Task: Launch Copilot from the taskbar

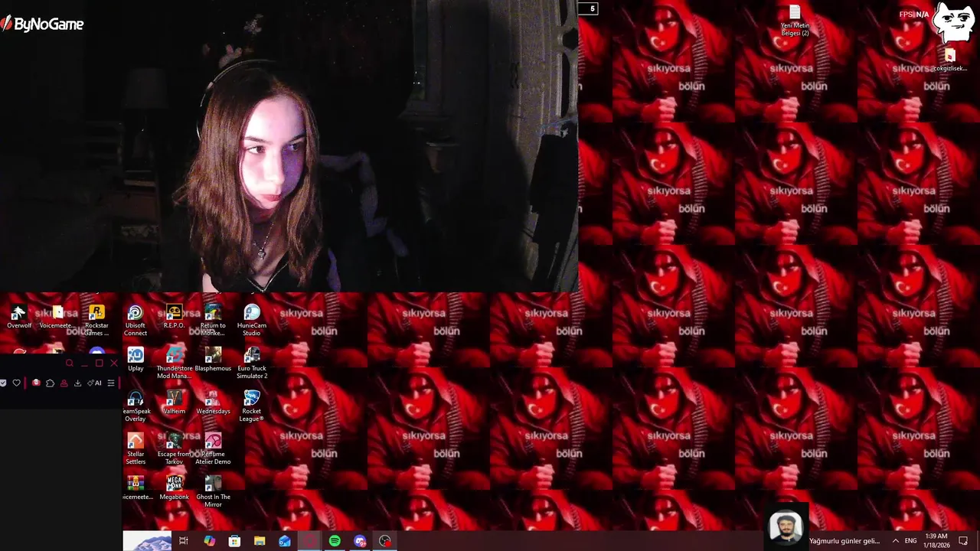Action: click(x=209, y=541)
